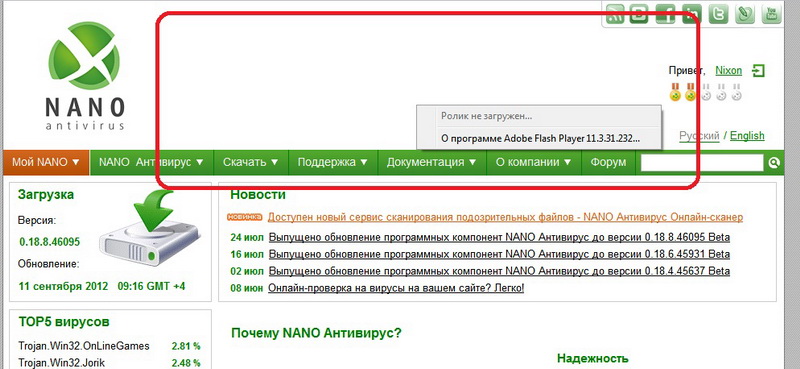Expand the Мой NANO dropdown menu

(46, 162)
